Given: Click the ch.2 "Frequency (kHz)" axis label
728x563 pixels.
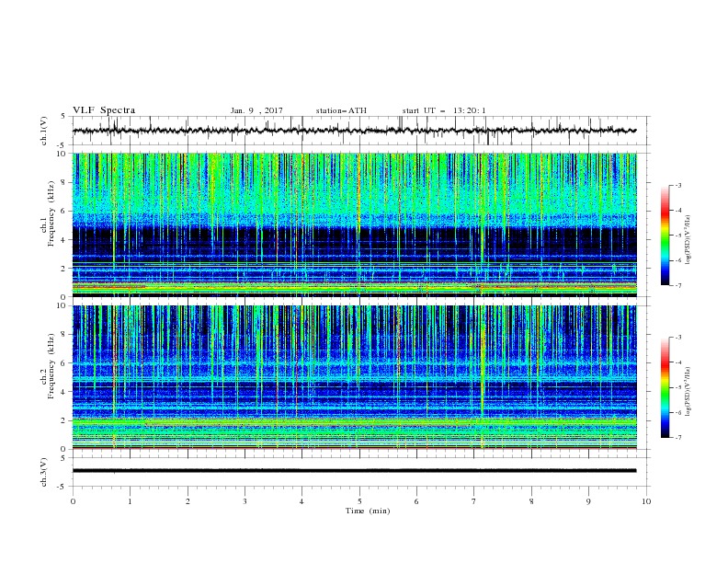Looking at the screenshot, I should click(51, 366).
